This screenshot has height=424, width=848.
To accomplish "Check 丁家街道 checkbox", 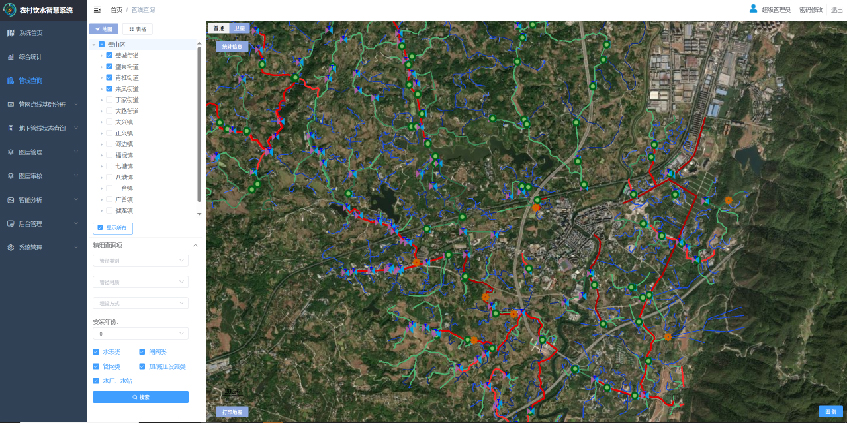I will coord(109,100).
